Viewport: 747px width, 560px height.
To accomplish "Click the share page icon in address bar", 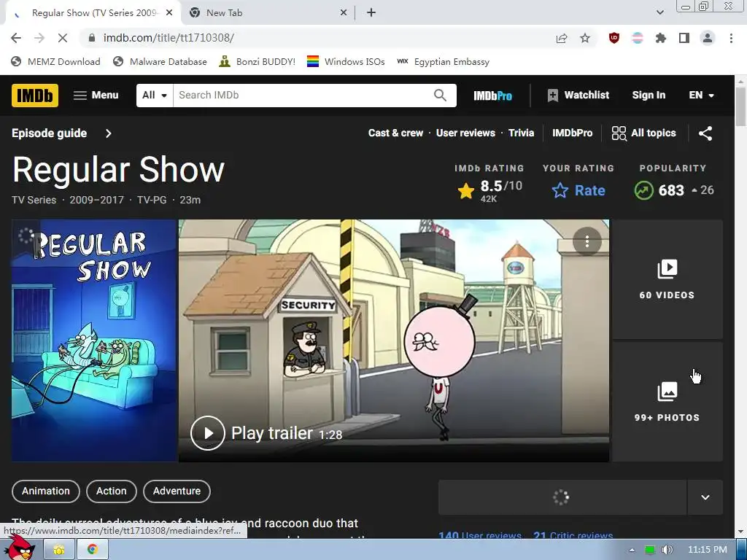I will click(562, 38).
